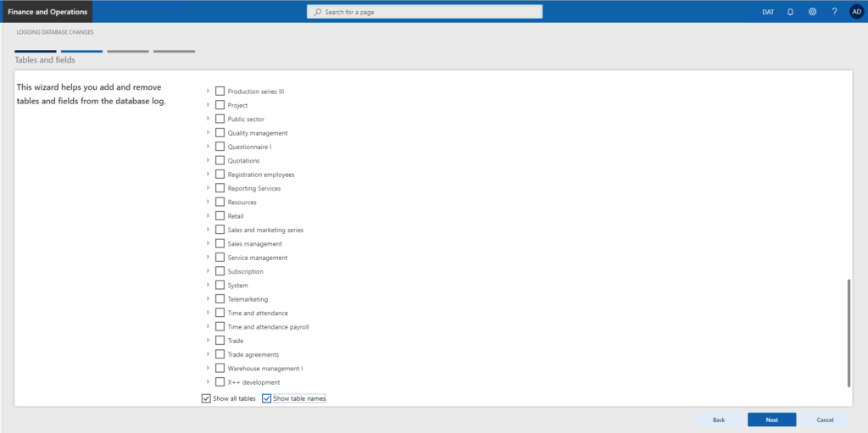The image size is (868, 433).
Task: Open the settings gear icon
Action: [812, 12]
